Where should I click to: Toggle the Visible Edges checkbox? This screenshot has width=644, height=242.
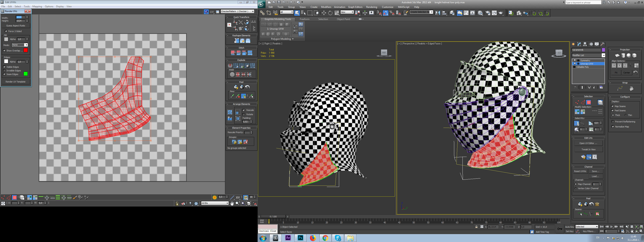(x=4, y=67)
